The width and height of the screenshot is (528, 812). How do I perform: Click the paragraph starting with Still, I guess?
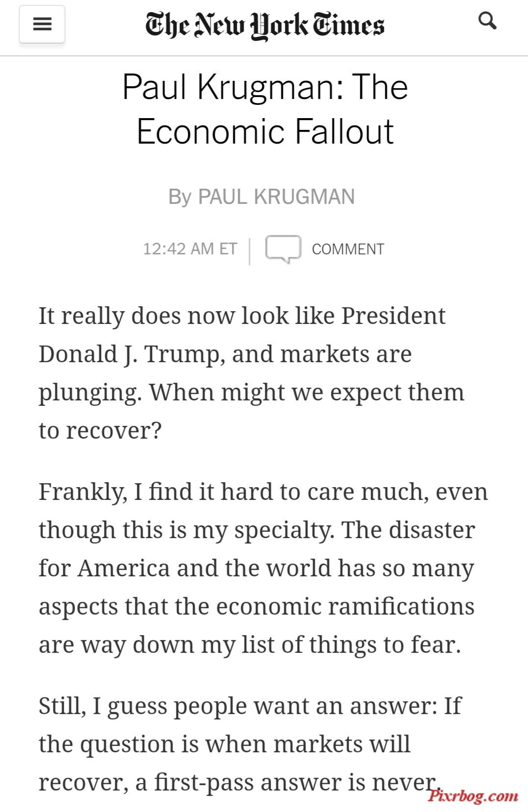(x=250, y=743)
